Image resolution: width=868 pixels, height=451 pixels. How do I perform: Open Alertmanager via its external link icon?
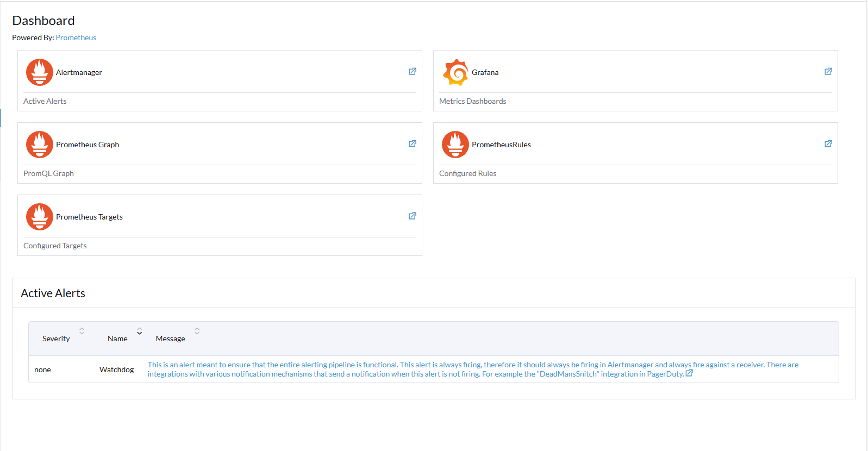coord(413,72)
